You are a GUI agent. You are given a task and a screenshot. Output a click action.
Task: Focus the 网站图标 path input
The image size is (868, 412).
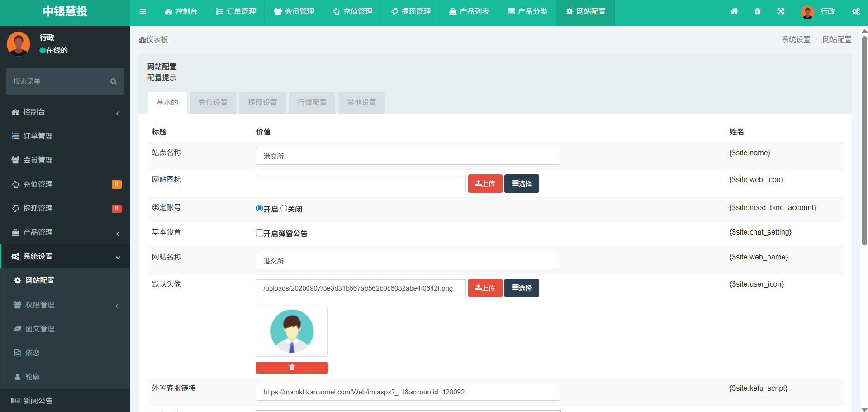click(361, 183)
